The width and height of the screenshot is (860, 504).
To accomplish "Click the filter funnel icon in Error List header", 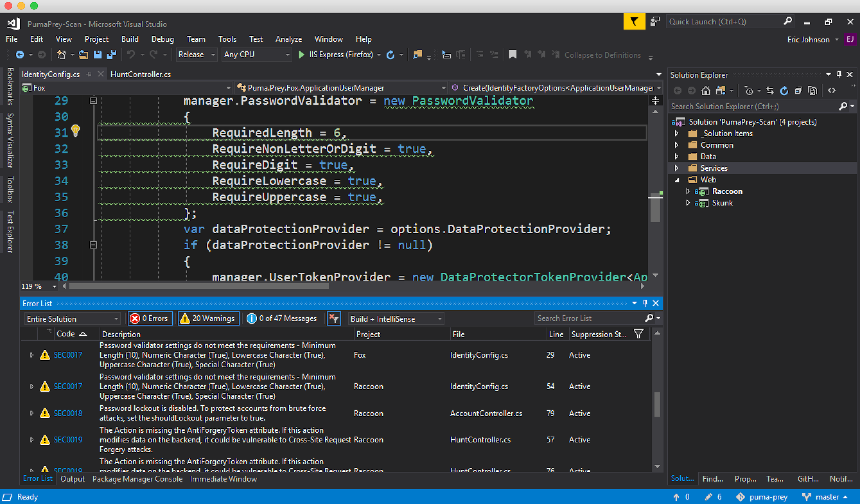I will tap(638, 334).
